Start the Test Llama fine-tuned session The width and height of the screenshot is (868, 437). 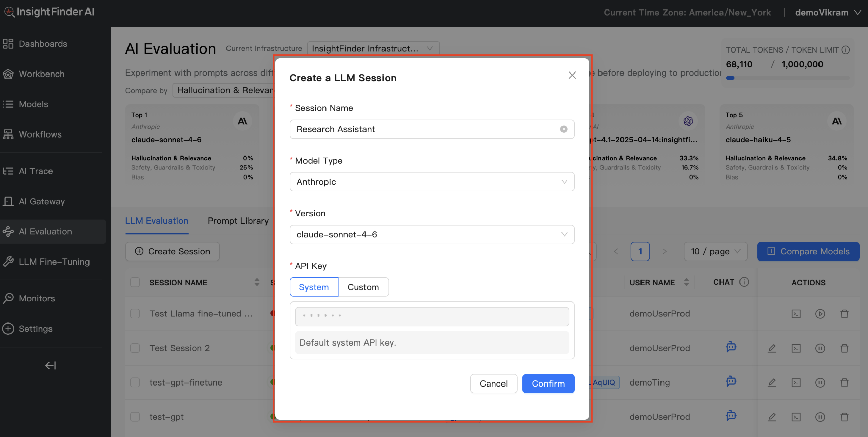tap(820, 314)
